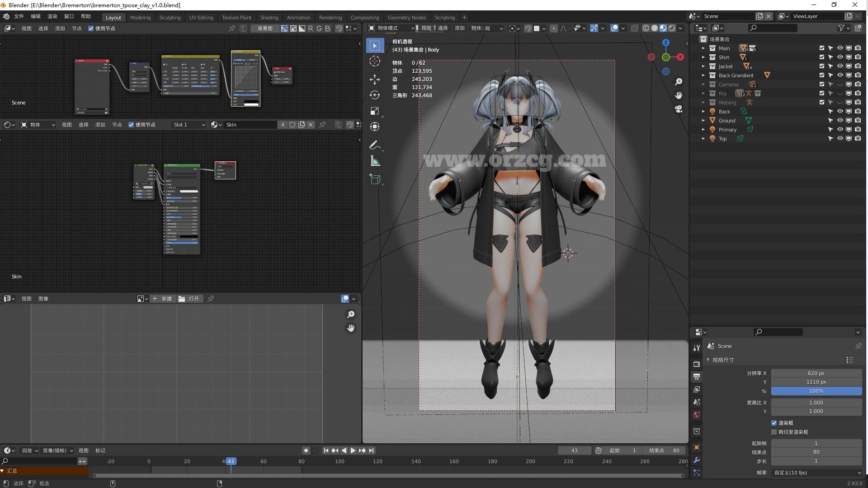
Task: Switch to rendered viewport shading
Action: pos(672,28)
